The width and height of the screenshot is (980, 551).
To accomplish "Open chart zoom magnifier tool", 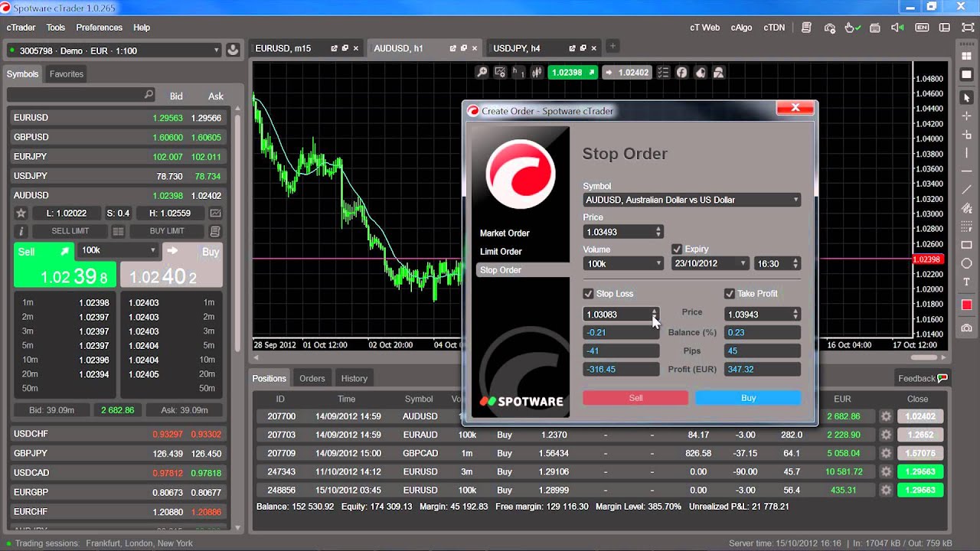I will coord(482,73).
